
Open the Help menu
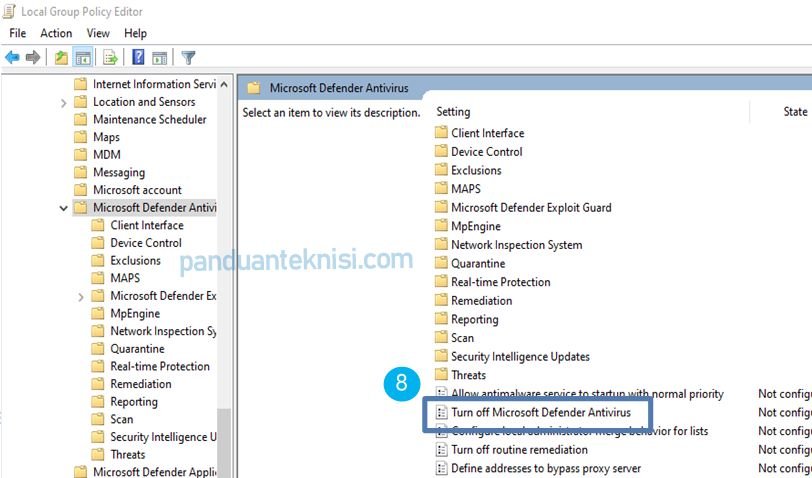point(135,33)
